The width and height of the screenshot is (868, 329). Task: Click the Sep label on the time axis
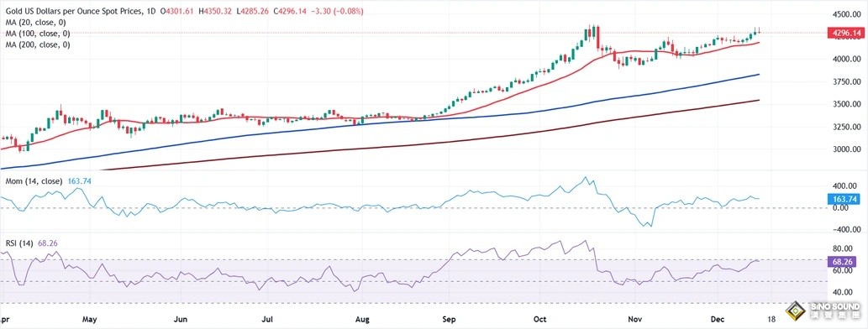click(x=450, y=320)
